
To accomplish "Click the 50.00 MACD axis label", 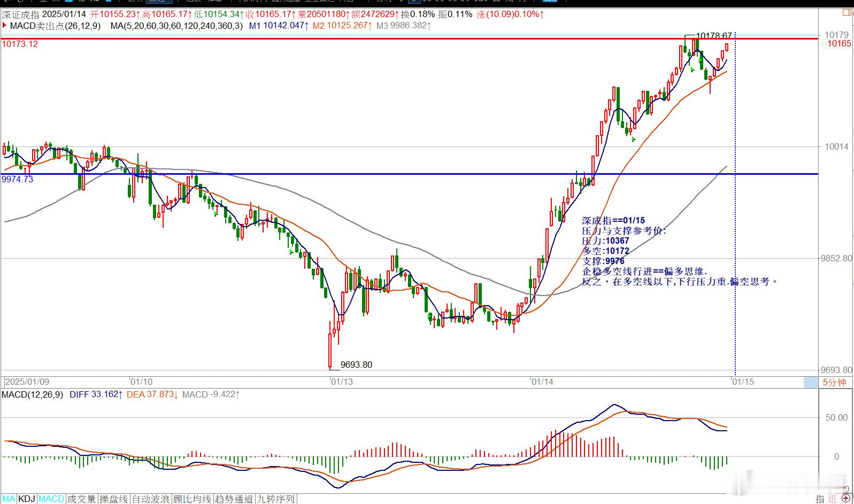I will pyautogui.click(x=837, y=417).
